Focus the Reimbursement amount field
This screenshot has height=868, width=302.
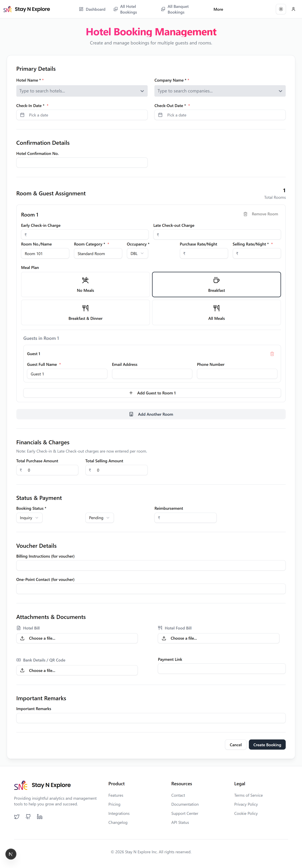tap(186, 518)
